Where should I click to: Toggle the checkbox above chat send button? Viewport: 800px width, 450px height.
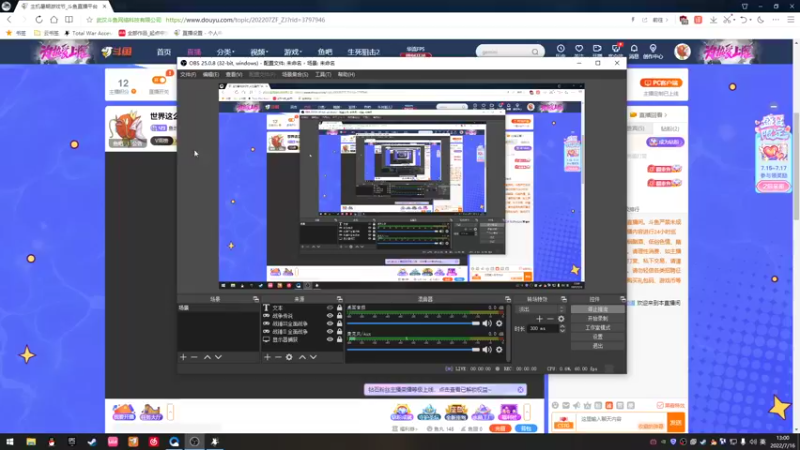[660, 405]
